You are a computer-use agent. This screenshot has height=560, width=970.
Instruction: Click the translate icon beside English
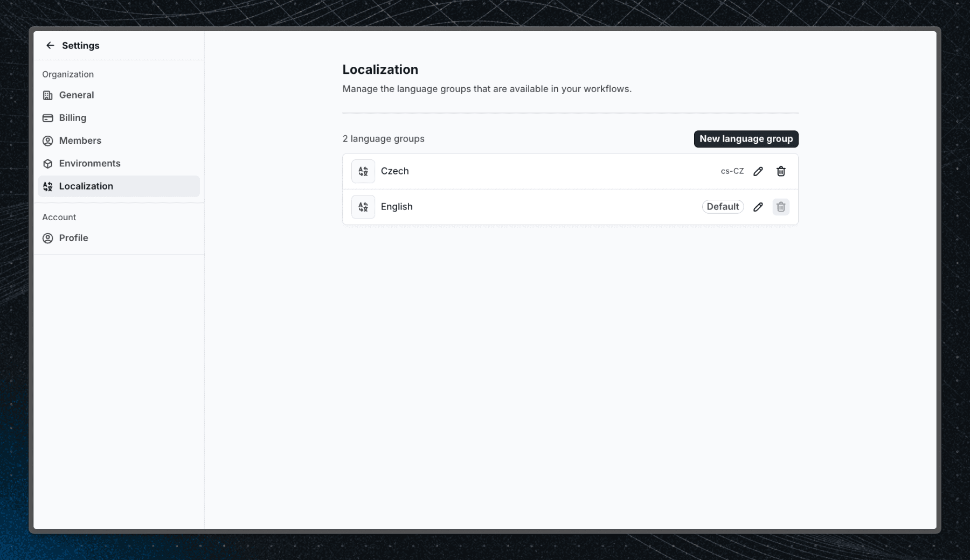(363, 206)
